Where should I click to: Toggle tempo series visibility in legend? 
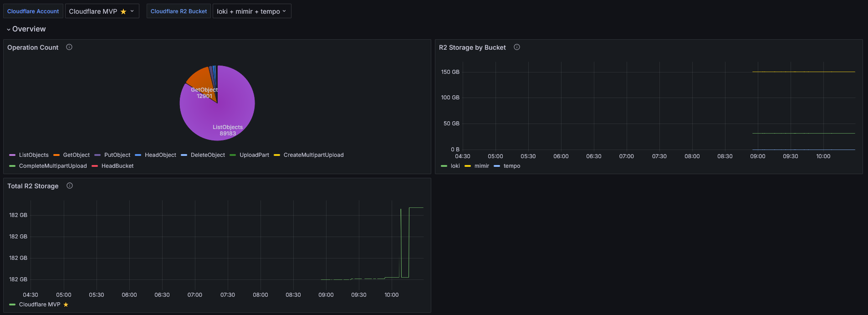pos(511,166)
